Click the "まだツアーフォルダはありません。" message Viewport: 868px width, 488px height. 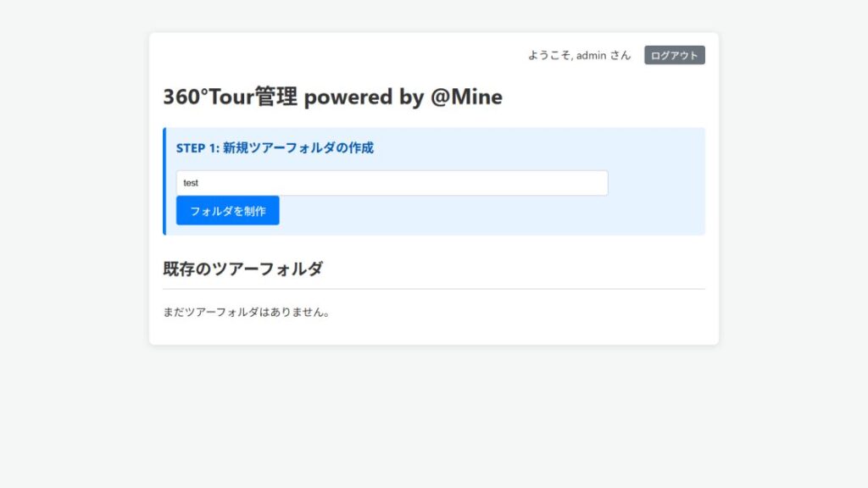pos(246,313)
